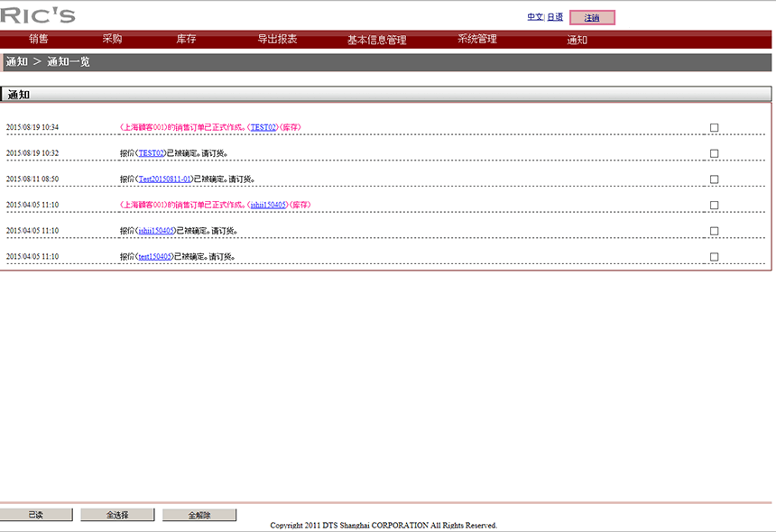Open the Test20150811-01 quote link
776x532 pixels.
164,179
